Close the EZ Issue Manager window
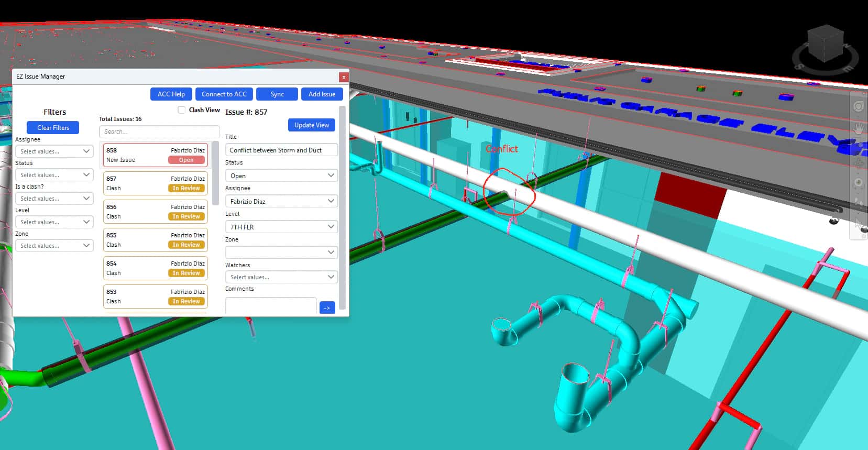Image resolution: width=868 pixels, height=450 pixels. pos(344,77)
